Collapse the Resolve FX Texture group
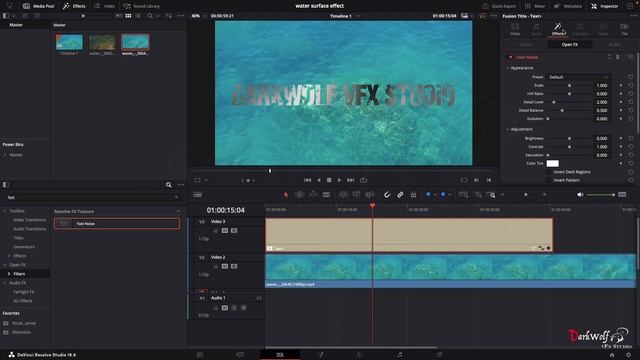Viewport: 640px width, 360px height. click(x=178, y=211)
